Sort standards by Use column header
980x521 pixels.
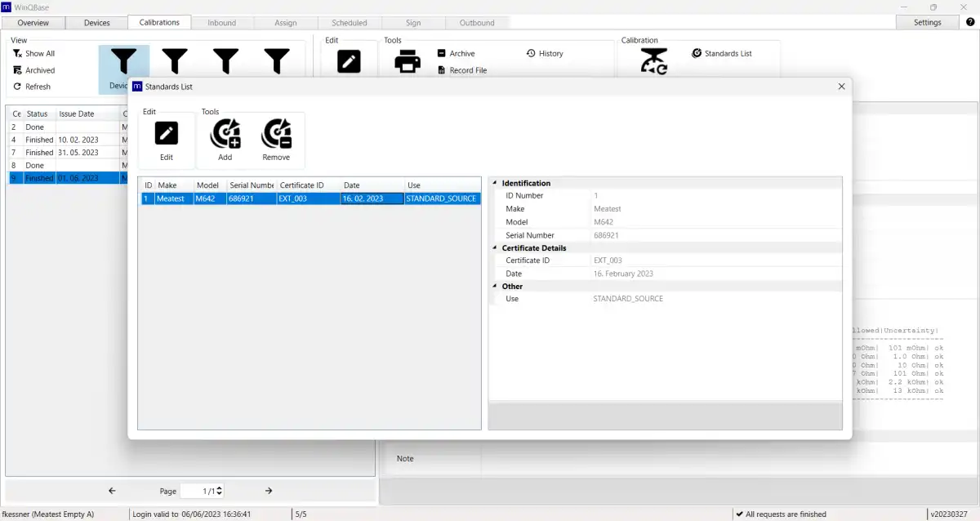[x=443, y=185]
